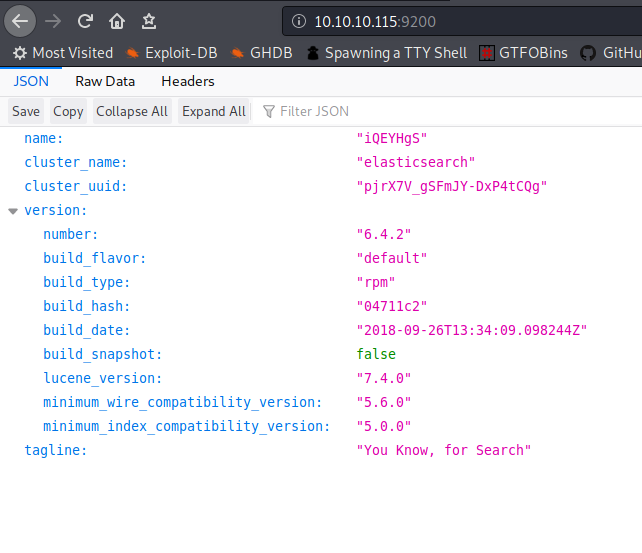Select the minimum_wire_compatibility_version key

pos(183,402)
